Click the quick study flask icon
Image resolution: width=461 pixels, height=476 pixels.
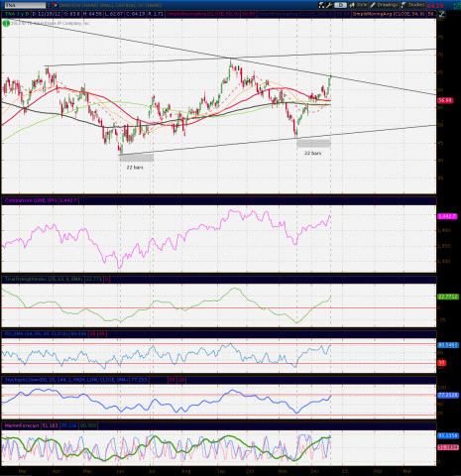[x=321, y=5]
